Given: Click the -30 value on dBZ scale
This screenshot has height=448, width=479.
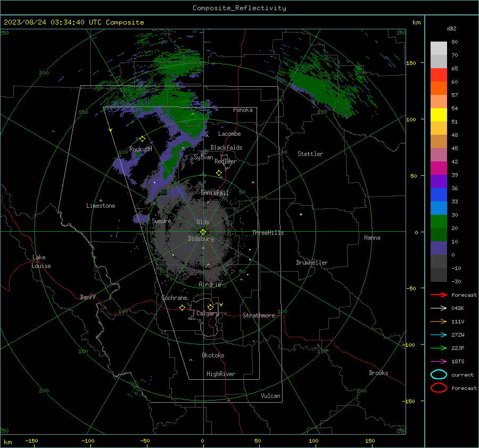Looking at the screenshot, I should tap(457, 281).
